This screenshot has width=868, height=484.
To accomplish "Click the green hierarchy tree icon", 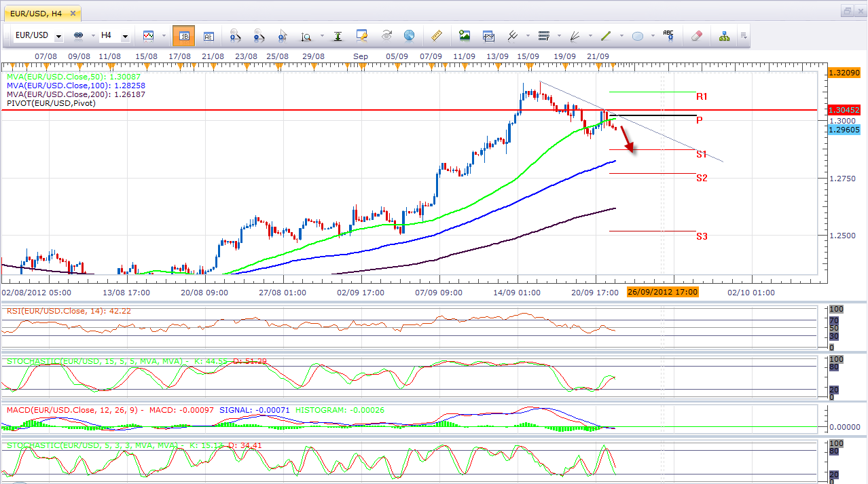I will 724,35.
